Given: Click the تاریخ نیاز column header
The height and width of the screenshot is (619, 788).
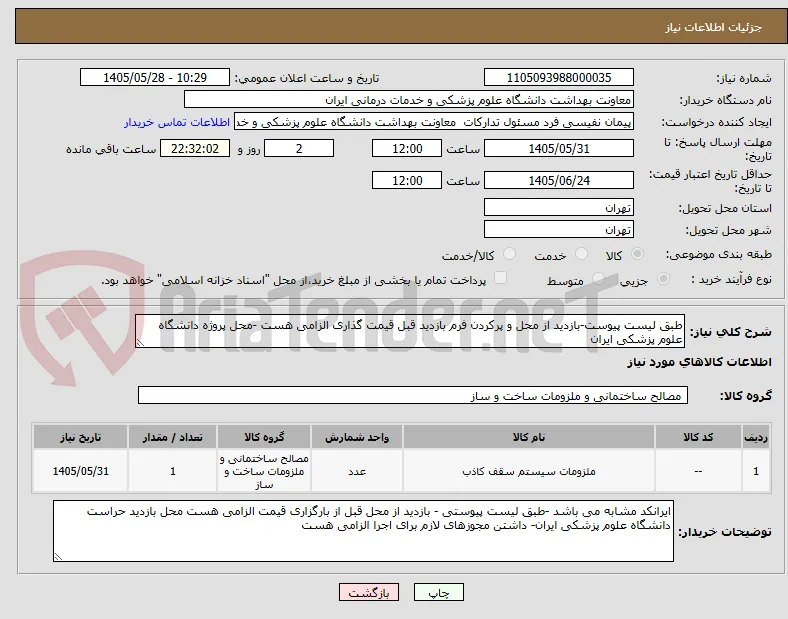Looking at the screenshot, I should (80, 437).
